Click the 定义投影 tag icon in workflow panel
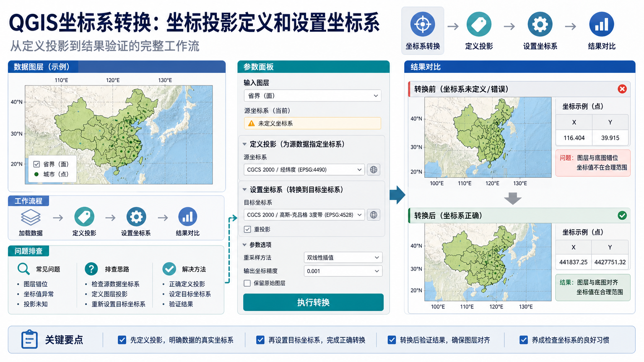The width and height of the screenshot is (644, 362). pos(84,217)
